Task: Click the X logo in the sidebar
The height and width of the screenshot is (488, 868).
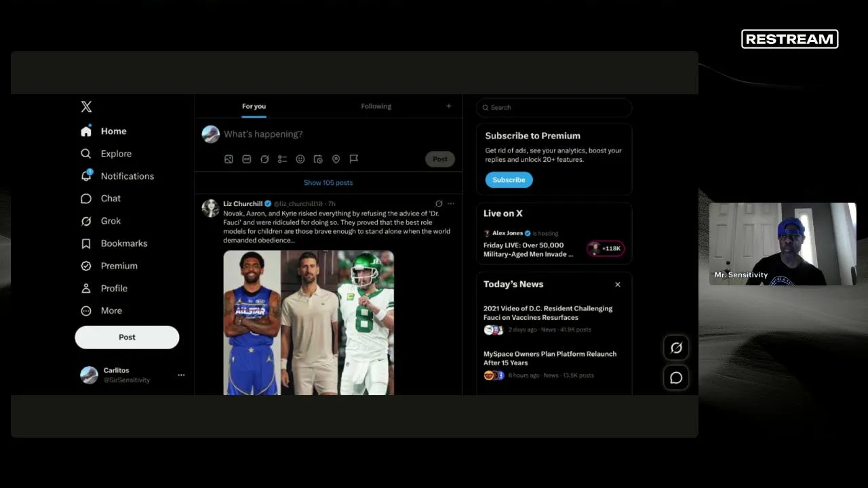Action: click(86, 106)
